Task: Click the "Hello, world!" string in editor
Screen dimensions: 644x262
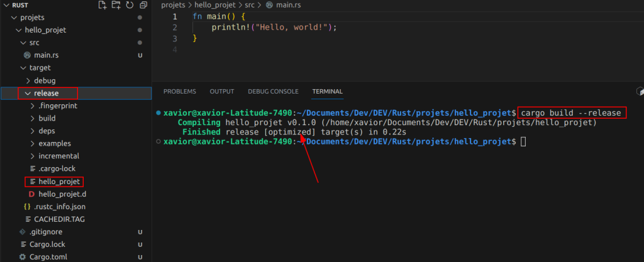Action: [292, 28]
